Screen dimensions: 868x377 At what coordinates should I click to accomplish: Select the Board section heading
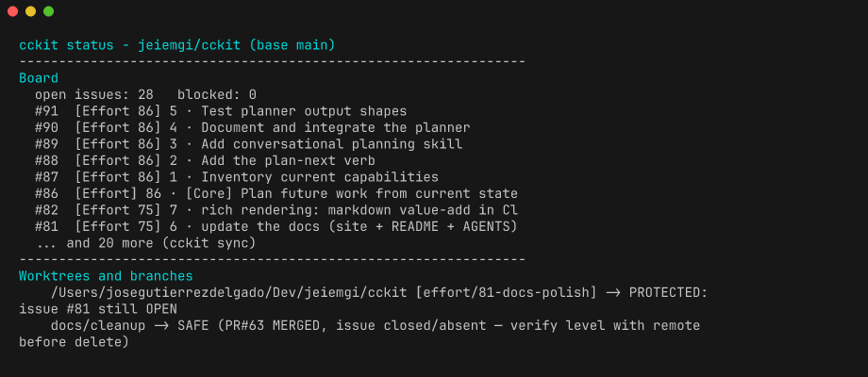tap(39, 78)
